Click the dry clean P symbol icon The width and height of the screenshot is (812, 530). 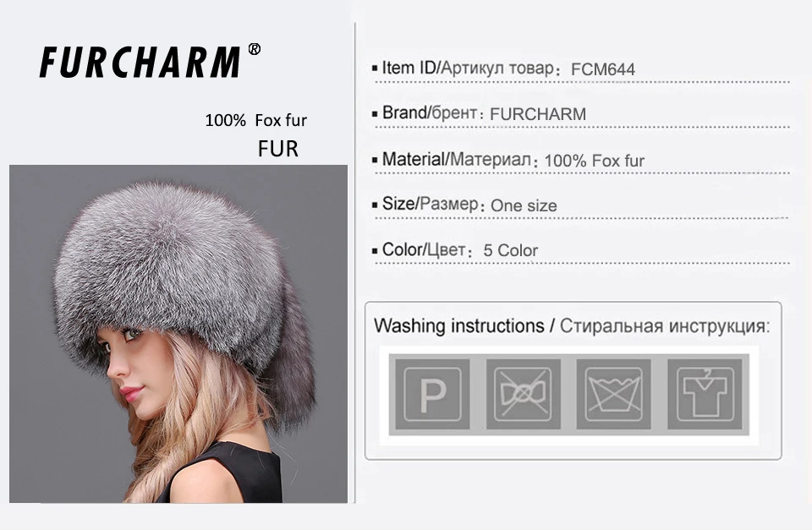(x=432, y=395)
